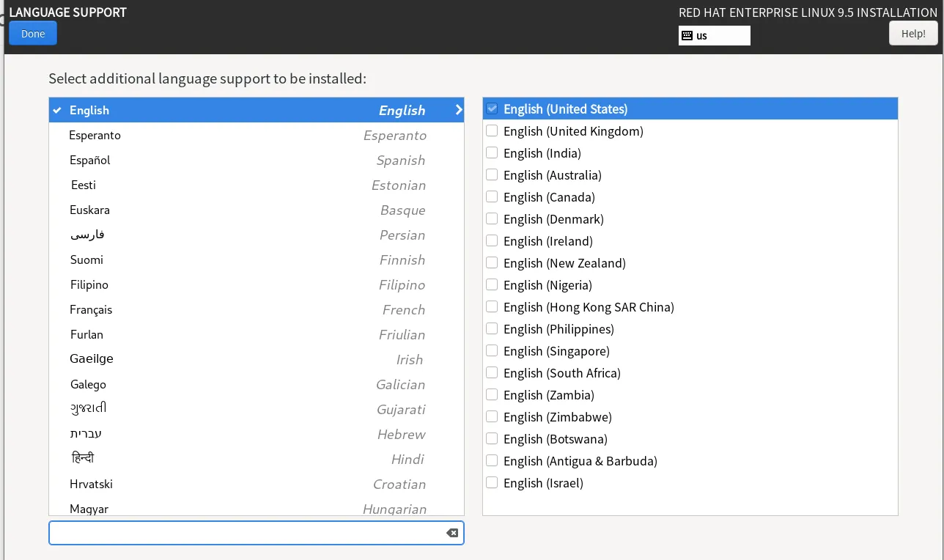
Task: Pick Gaeilge (Irish) language row
Action: 257,359
